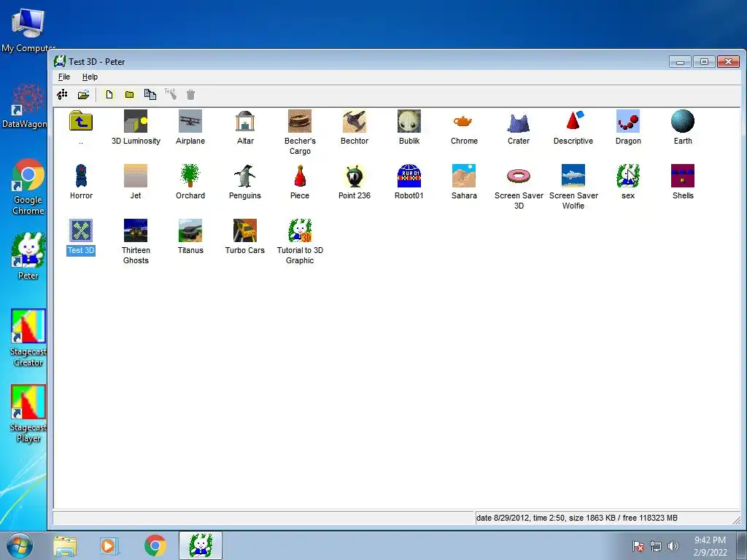Select the Crater program icon

(519, 121)
